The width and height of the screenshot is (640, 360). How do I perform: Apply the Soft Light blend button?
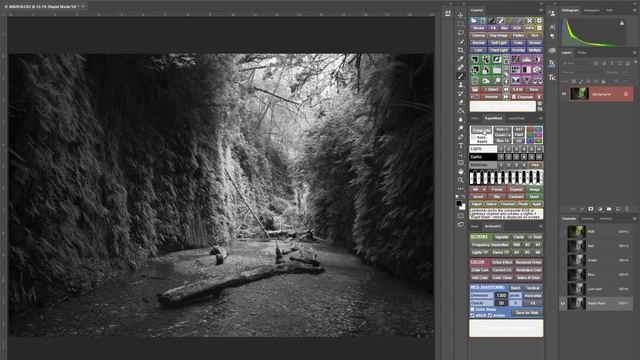pos(498,43)
